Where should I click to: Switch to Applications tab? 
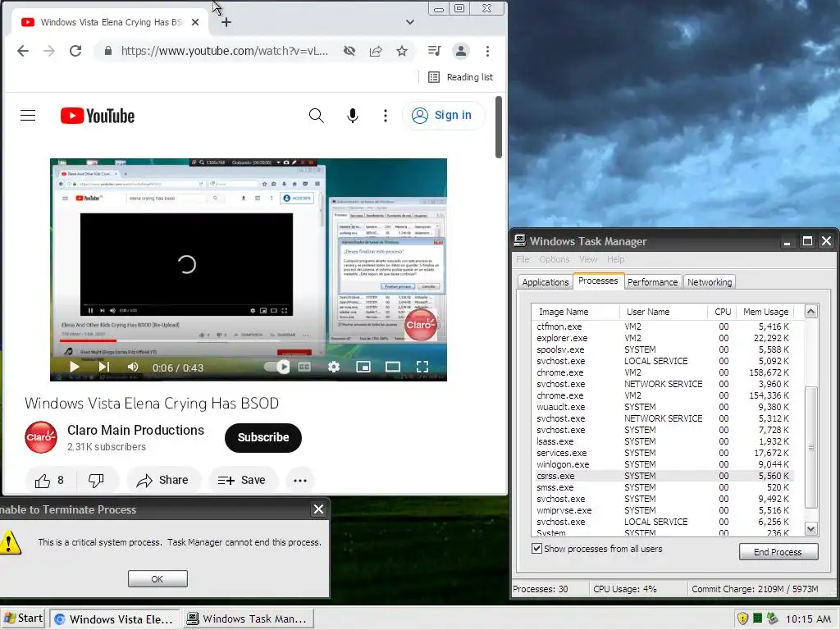point(545,282)
